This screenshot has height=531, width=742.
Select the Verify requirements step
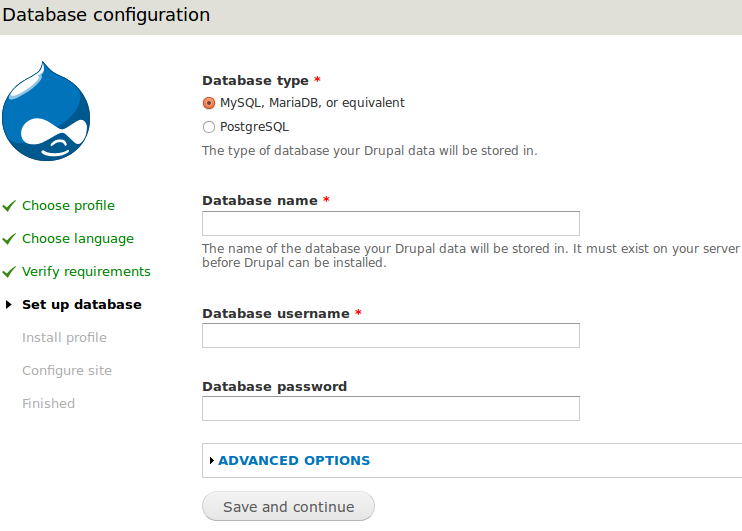[x=86, y=272]
